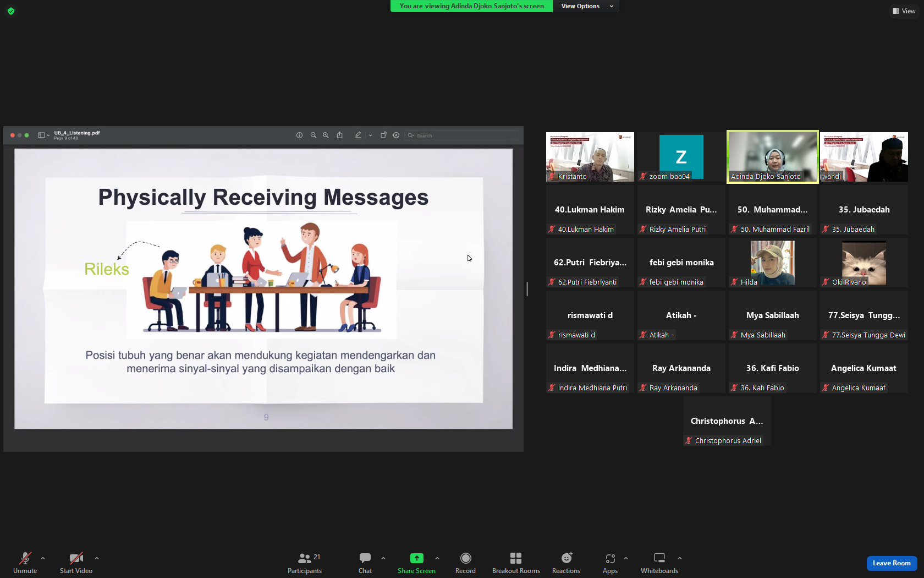Open the Chat panel

(365, 563)
